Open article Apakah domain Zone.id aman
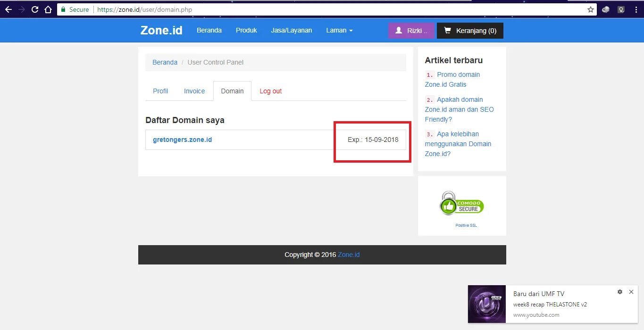Viewport: 644px width, 330px height. coord(459,109)
